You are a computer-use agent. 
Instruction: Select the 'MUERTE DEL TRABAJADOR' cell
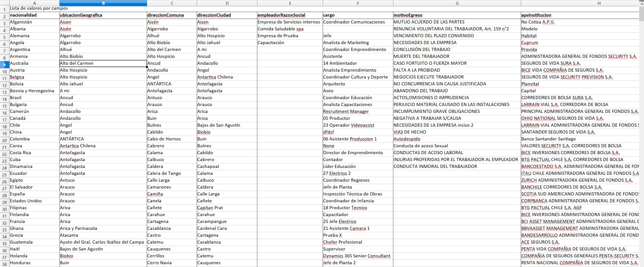(x=457, y=56)
